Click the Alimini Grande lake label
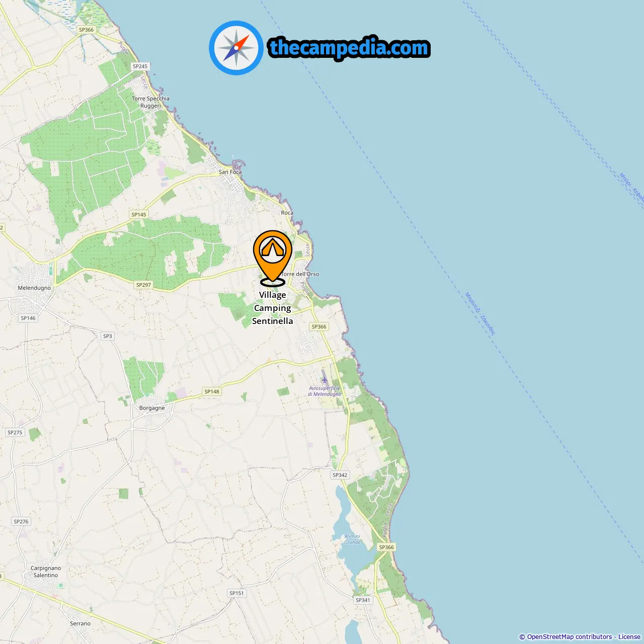Viewport: 644px width, 644px height. (352, 539)
